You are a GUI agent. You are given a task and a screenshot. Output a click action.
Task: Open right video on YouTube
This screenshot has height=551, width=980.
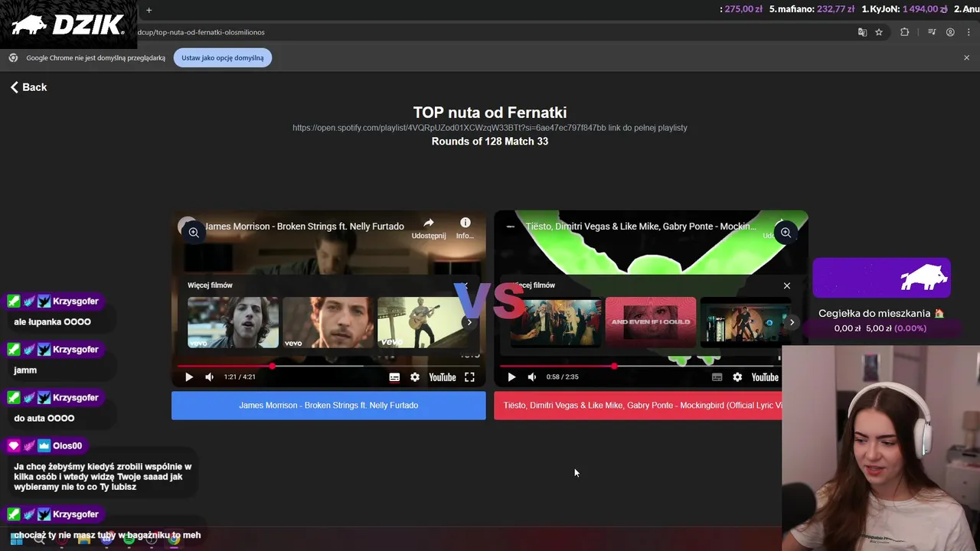765,377
